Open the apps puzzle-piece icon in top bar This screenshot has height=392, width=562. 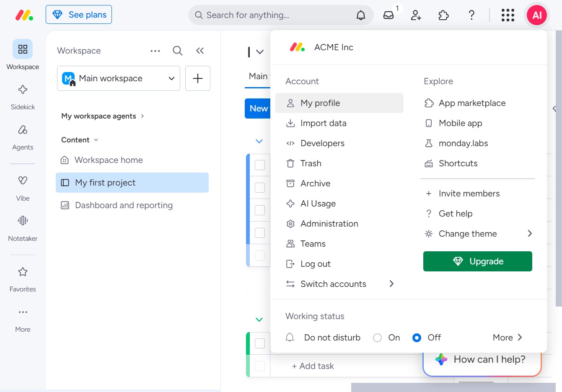pyautogui.click(x=443, y=15)
